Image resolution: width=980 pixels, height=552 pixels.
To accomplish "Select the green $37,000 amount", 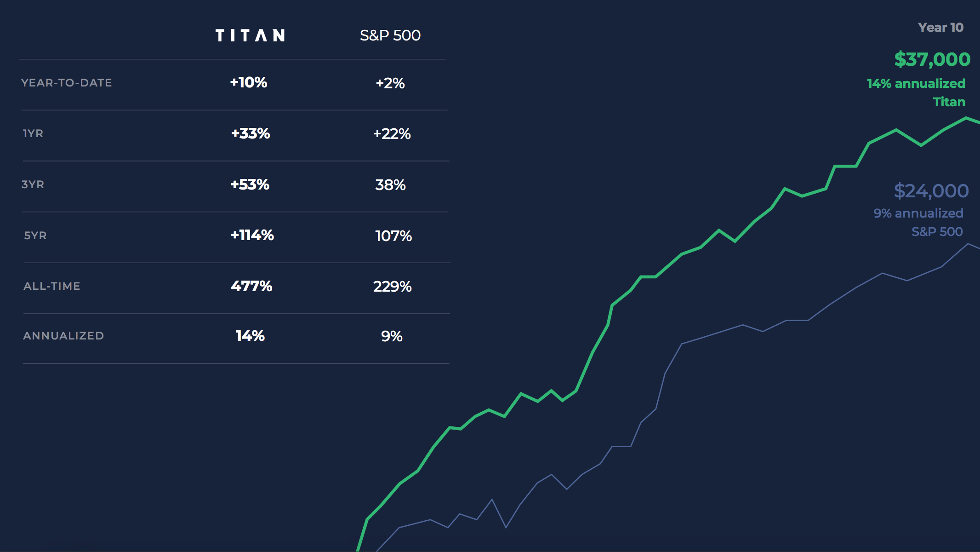I will coord(932,59).
